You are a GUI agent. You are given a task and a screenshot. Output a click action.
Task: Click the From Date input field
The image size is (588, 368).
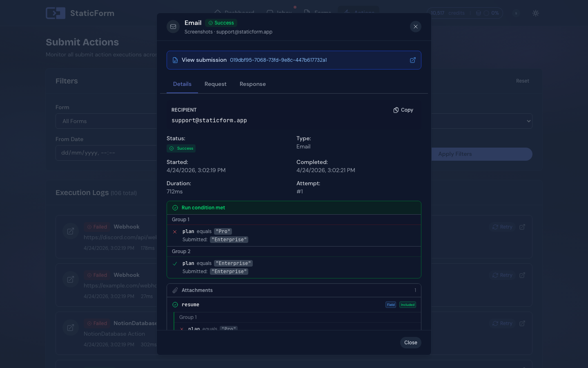[x=107, y=153]
